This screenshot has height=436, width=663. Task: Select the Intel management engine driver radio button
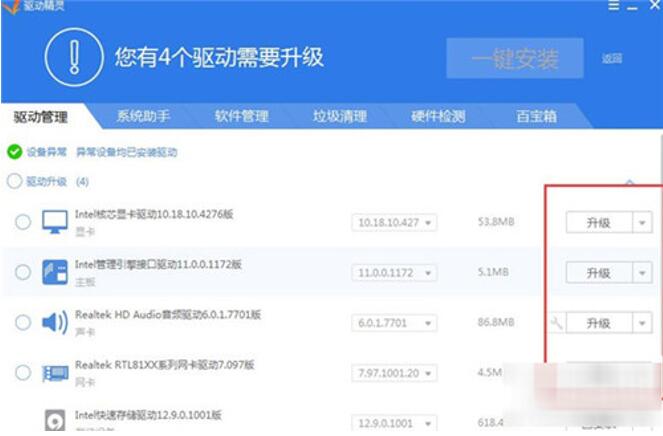pyautogui.click(x=23, y=272)
